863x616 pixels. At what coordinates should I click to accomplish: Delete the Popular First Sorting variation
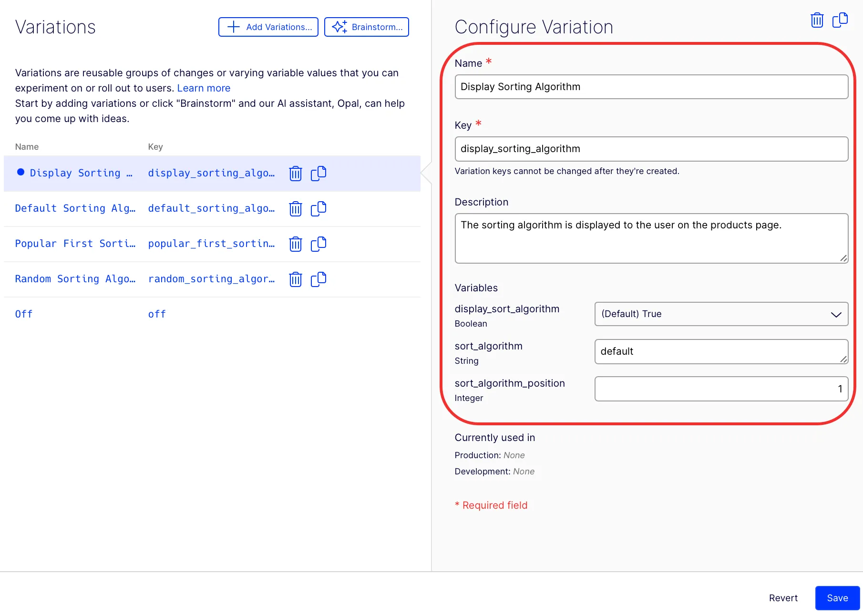click(296, 244)
